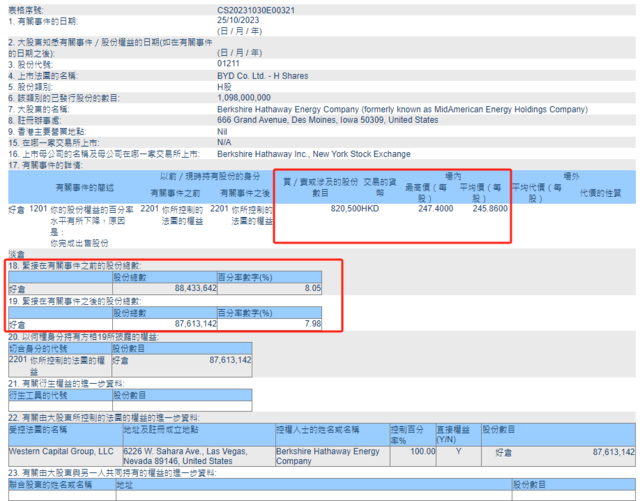Select pre-event share total 88,433,642
The width and height of the screenshot is (640, 501).
pos(189,287)
